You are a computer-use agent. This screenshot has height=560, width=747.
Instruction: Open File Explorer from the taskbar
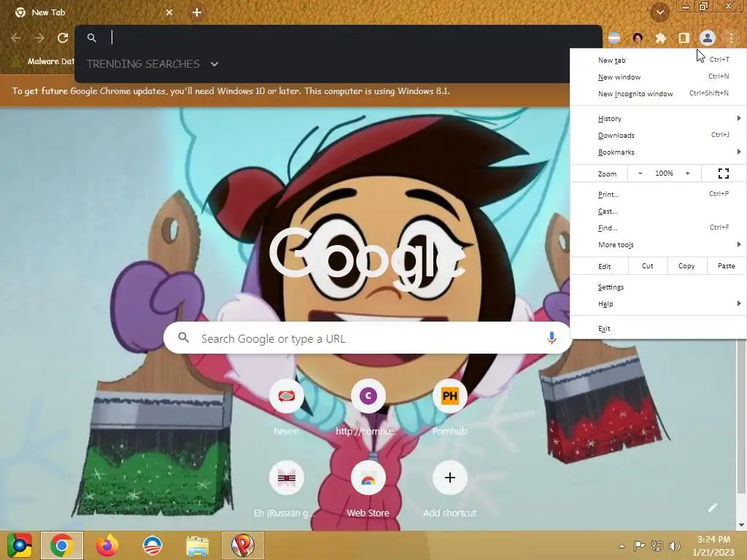[x=197, y=546]
